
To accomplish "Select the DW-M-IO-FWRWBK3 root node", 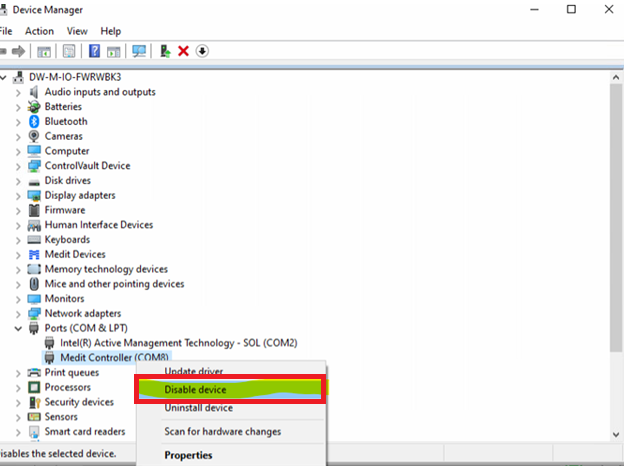I will [x=75, y=77].
